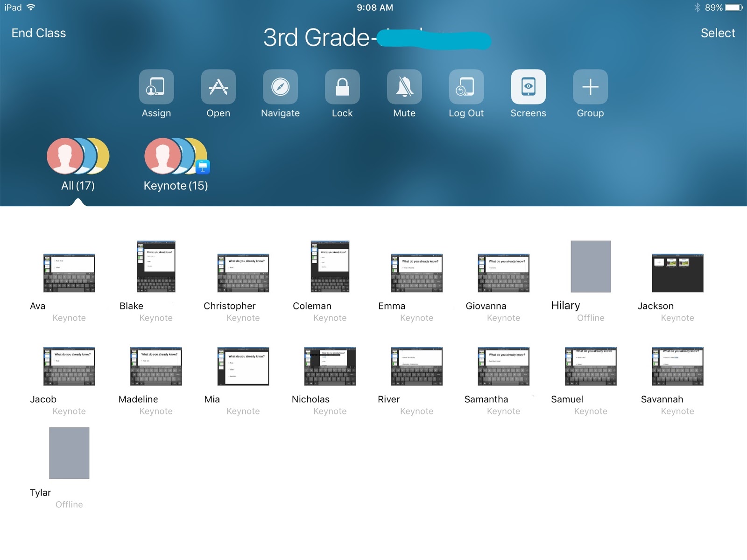Image resolution: width=747 pixels, height=560 pixels.
Task: Select Hilary's offline placeholder
Action: (590, 267)
